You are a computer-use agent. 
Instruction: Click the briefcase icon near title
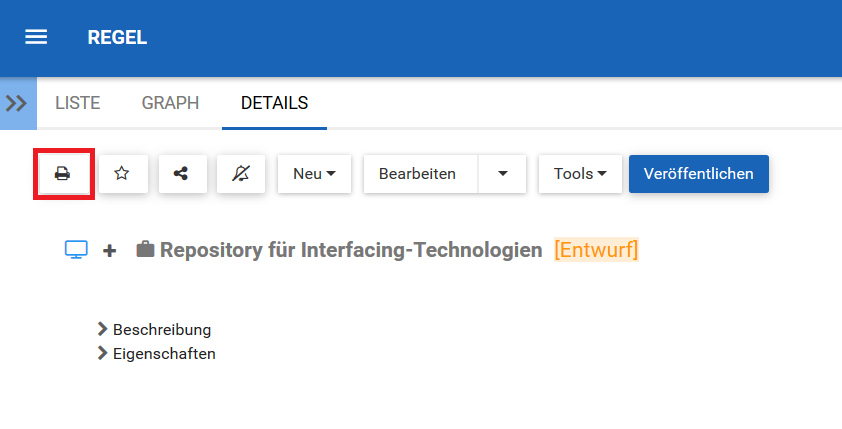pos(145,250)
